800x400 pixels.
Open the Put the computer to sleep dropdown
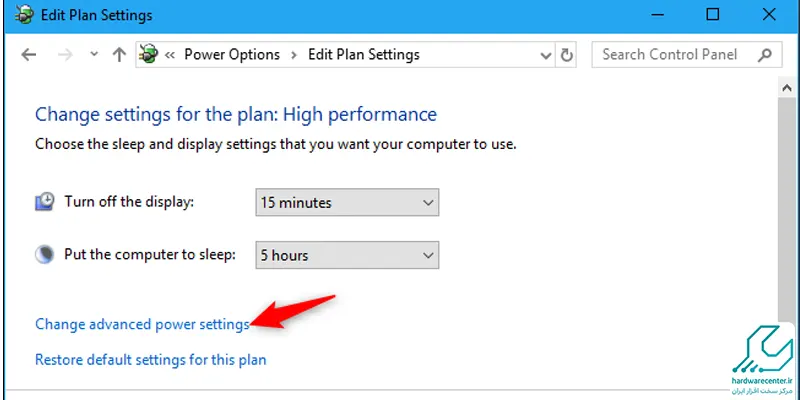pyautogui.click(x=347, y=255)
